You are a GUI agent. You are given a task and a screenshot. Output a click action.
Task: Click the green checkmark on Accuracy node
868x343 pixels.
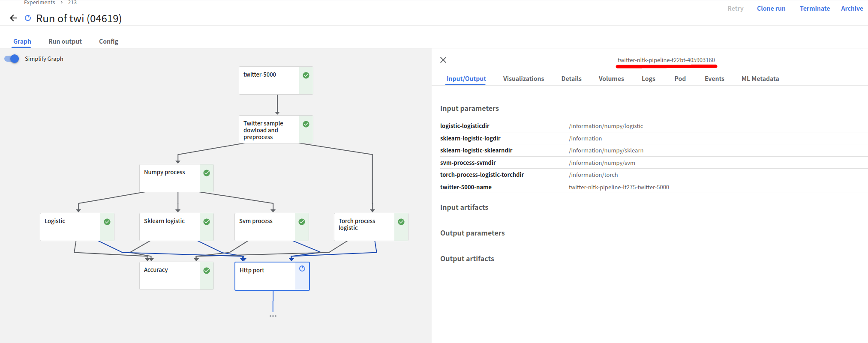pyautogui.click(x=207, y=271)
